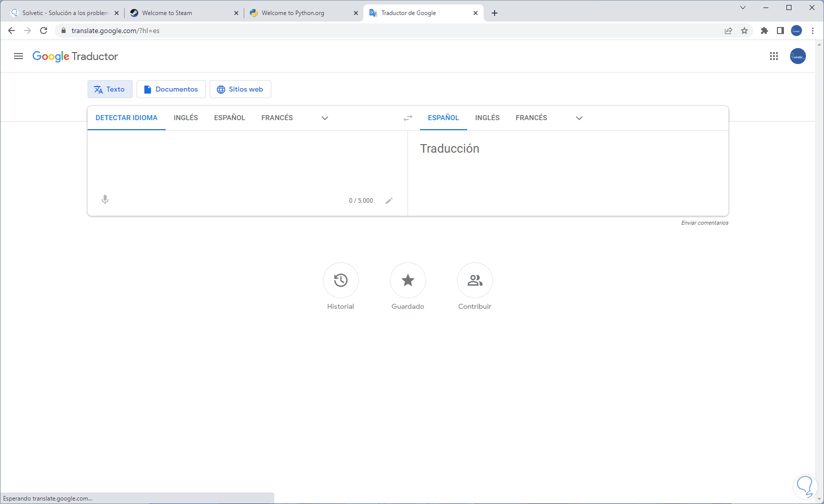Swap source and target languages
Screen dimensions: 824x504
[408, 118]
